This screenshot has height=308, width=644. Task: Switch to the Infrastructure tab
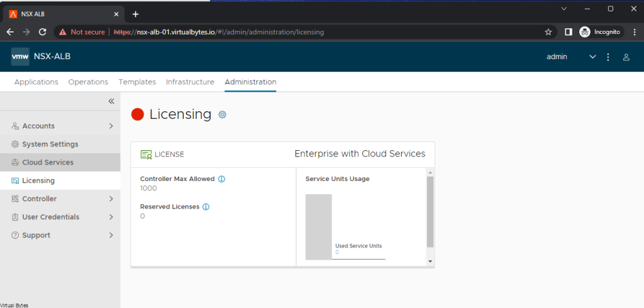tap(190, 82)
